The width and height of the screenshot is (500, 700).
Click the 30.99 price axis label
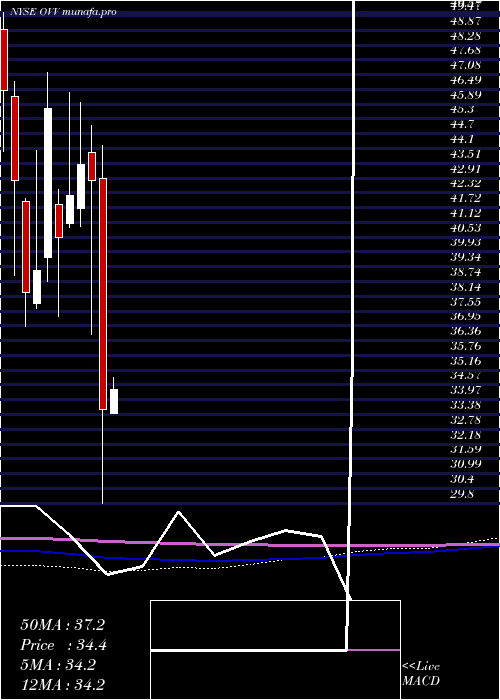pos(466,464)
